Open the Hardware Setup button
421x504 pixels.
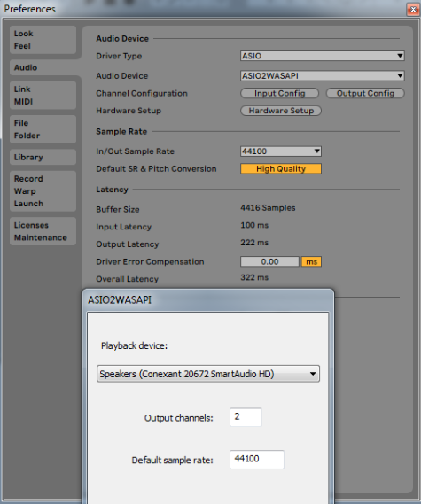[281, 111]
